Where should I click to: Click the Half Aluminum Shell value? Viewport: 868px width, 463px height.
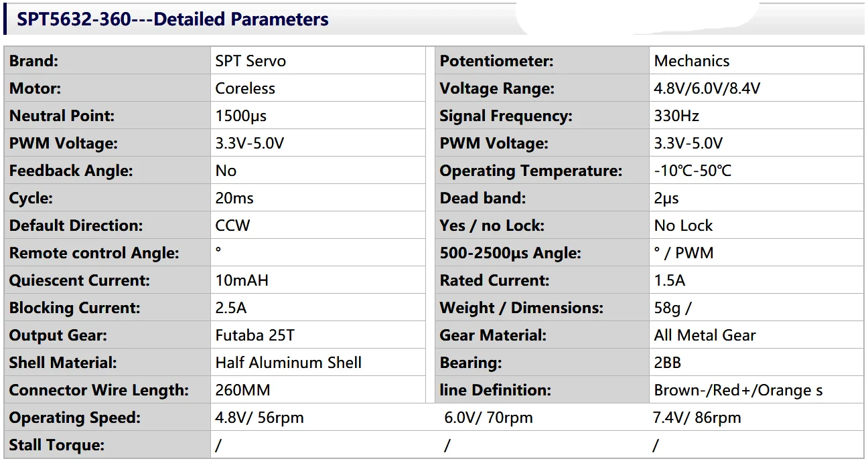point(288,363)
